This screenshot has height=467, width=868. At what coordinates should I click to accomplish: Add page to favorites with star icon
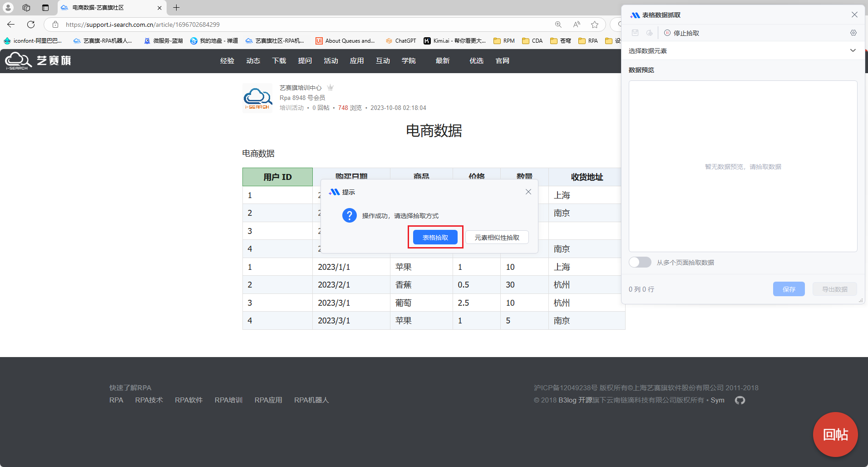[595, 25]
